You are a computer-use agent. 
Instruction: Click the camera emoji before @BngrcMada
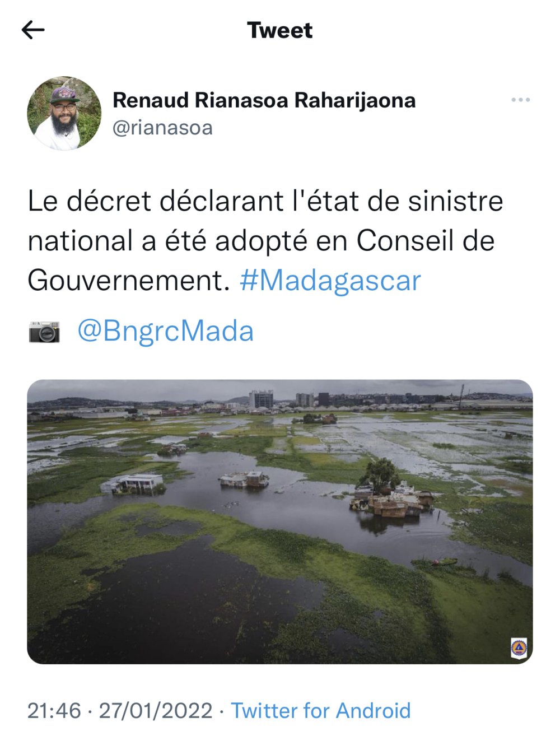point(44,332)
